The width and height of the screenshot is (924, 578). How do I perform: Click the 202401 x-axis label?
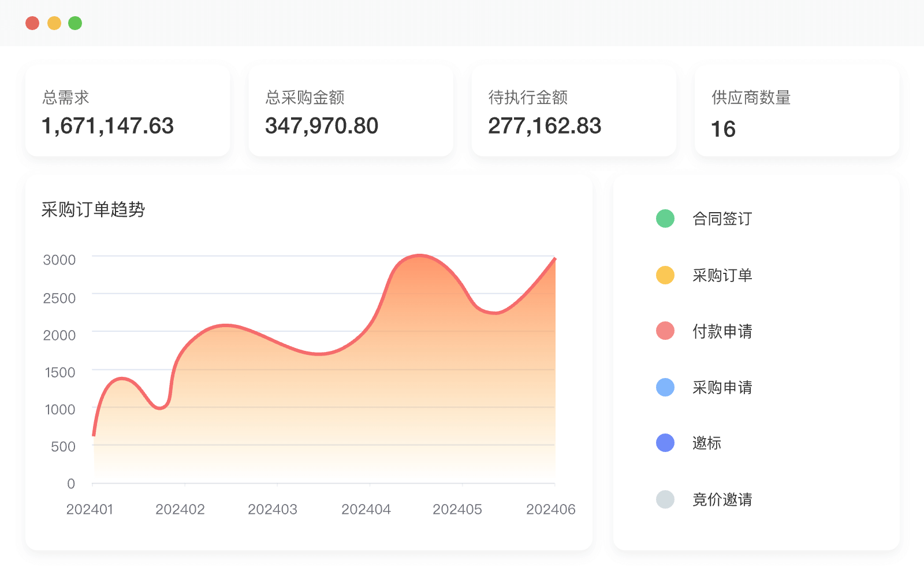click(90, 509)
